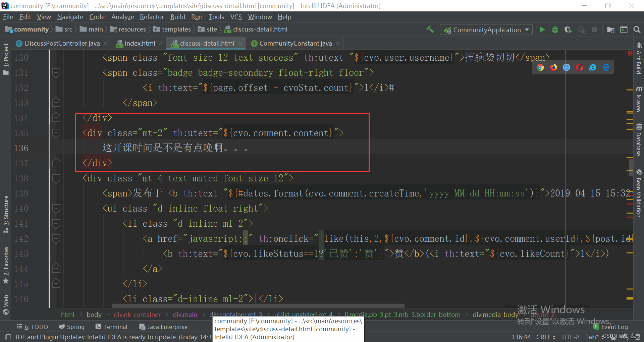The image size is (644, 342).
Task: Open the VCS menu
Action: tap(236, 17)
